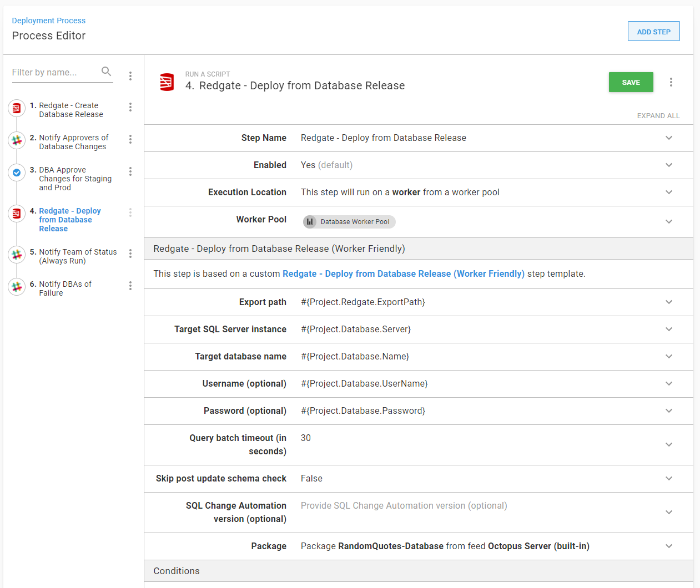The width and height of the screenshot is (700, 588).
Task: Click the Add Step button
Action: click(654, 32)
